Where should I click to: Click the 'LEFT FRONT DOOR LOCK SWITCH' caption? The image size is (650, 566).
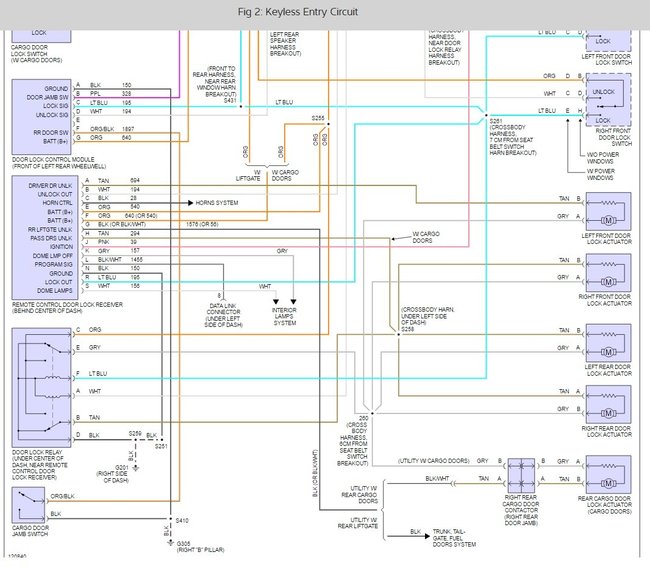pyautogui.click(x=606, y=60)
